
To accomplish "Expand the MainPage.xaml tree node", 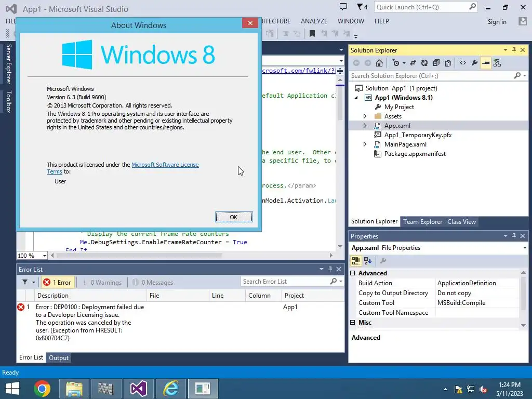I will point(365,144).
